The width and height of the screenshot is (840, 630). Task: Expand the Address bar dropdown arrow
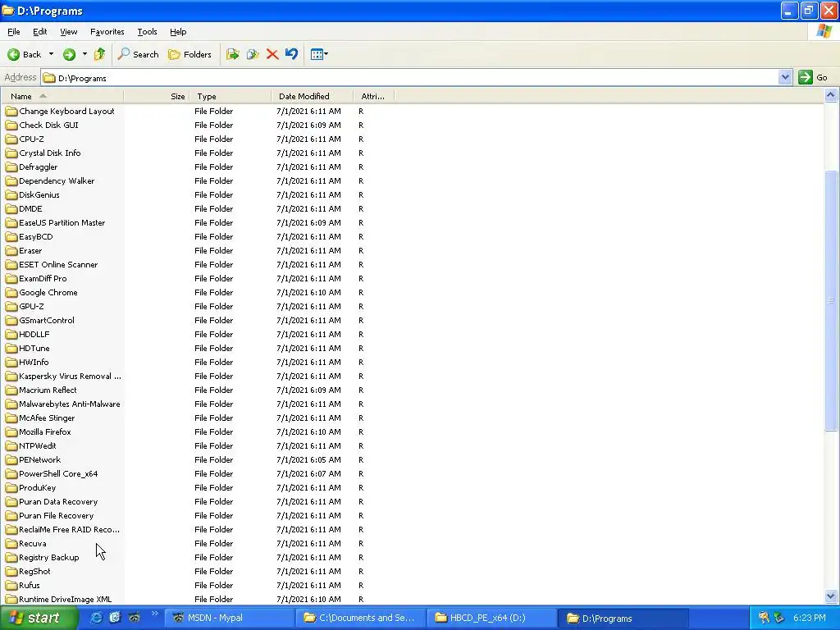click(785, 78)
